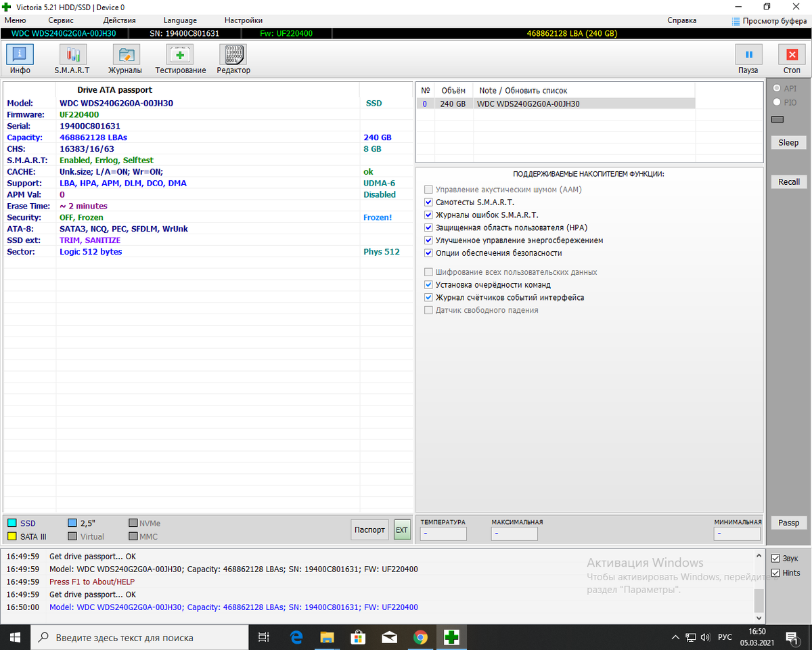The width and height of the screenshot is (812, 650).
Task: Click the Recall button
Action: tap(788, 181)
